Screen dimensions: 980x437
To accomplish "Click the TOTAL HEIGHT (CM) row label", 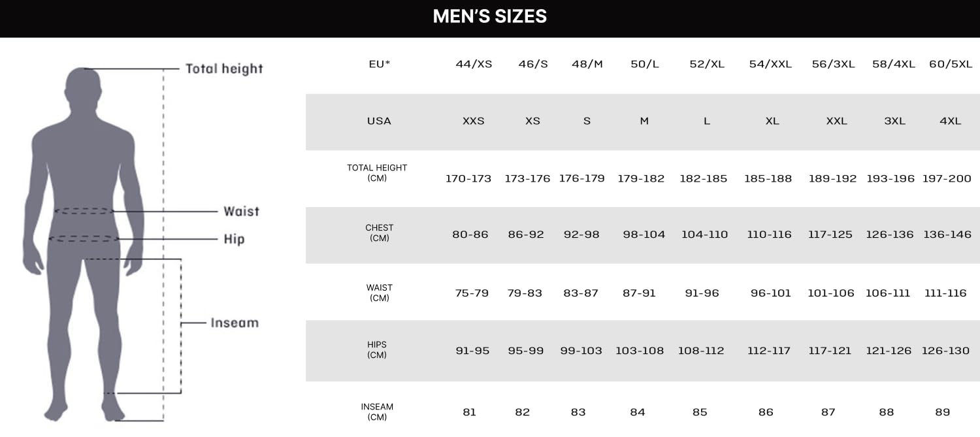I will point(377,173).
